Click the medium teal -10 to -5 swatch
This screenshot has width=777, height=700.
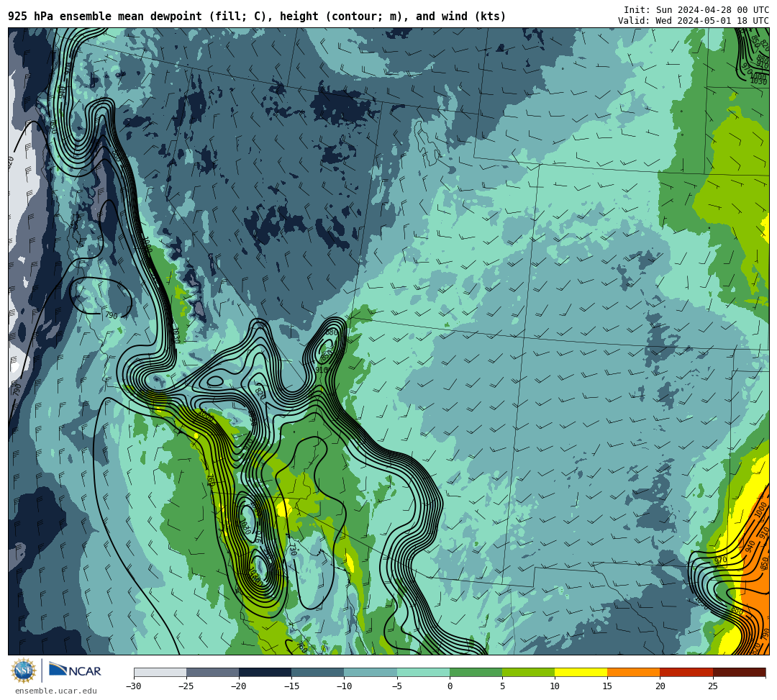pyautogui.click(x=371, y=672)
